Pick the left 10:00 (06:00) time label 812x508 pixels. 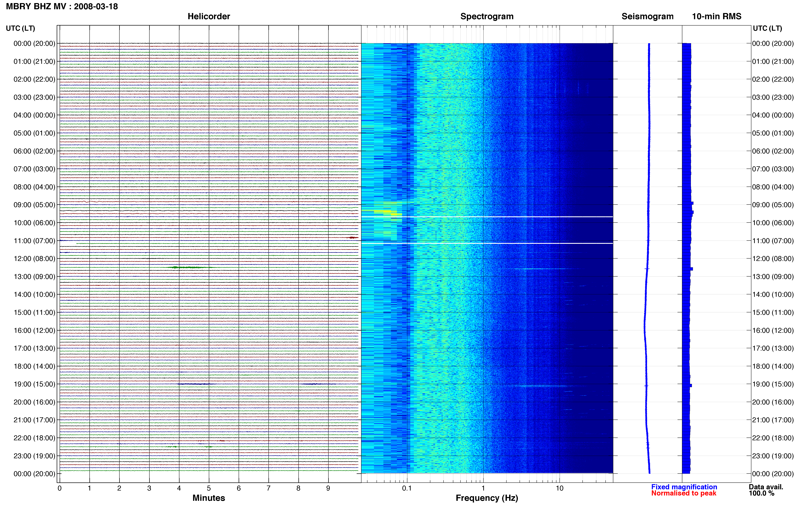tap(34, 223)
